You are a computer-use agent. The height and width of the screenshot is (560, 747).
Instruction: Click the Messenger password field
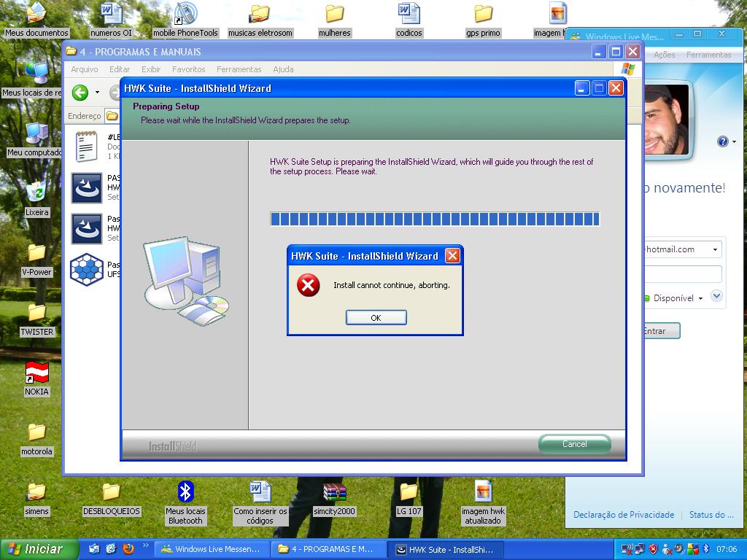click(x=683, y=274)
